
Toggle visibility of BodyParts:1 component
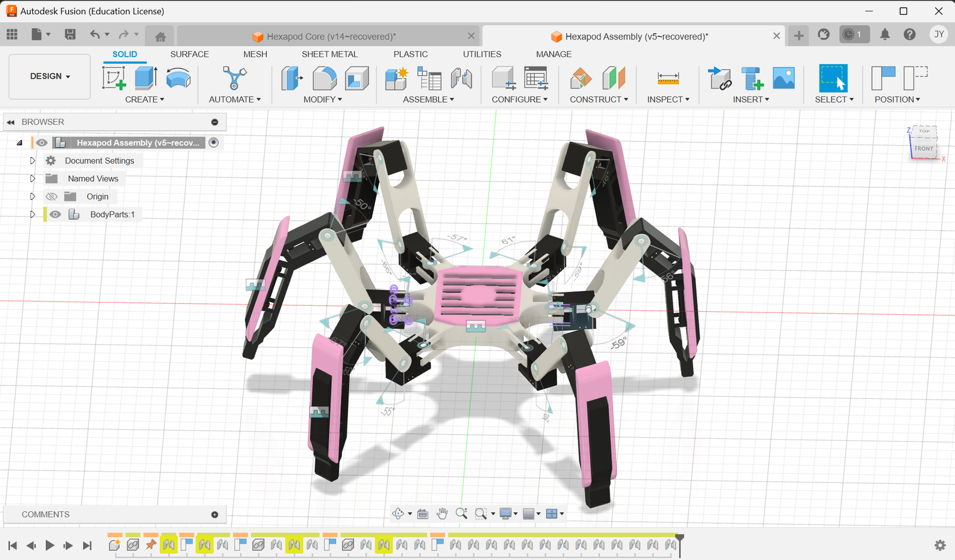(55, 214)
